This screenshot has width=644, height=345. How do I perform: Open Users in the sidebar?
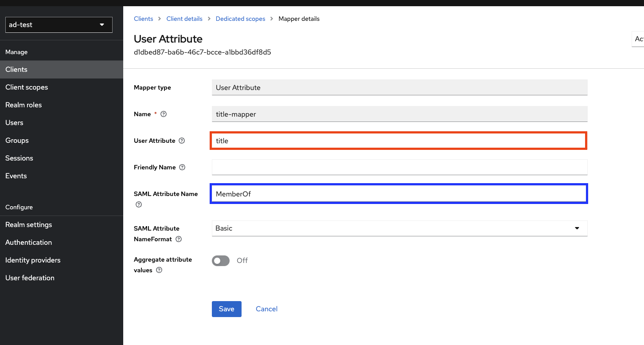pyautogui.click(x=62, y=123)
